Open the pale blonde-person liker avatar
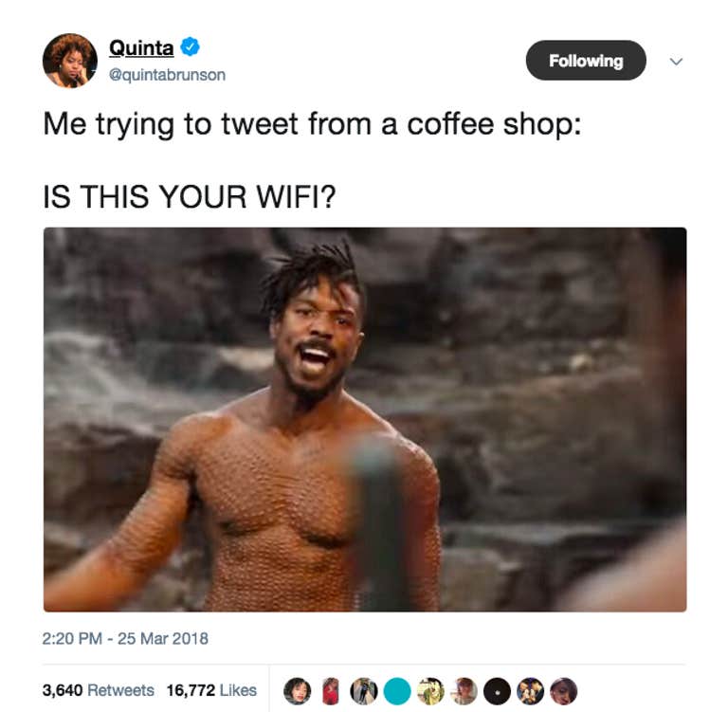The height and width of the screenshot is (712, 728). click(x=464, y=691)
